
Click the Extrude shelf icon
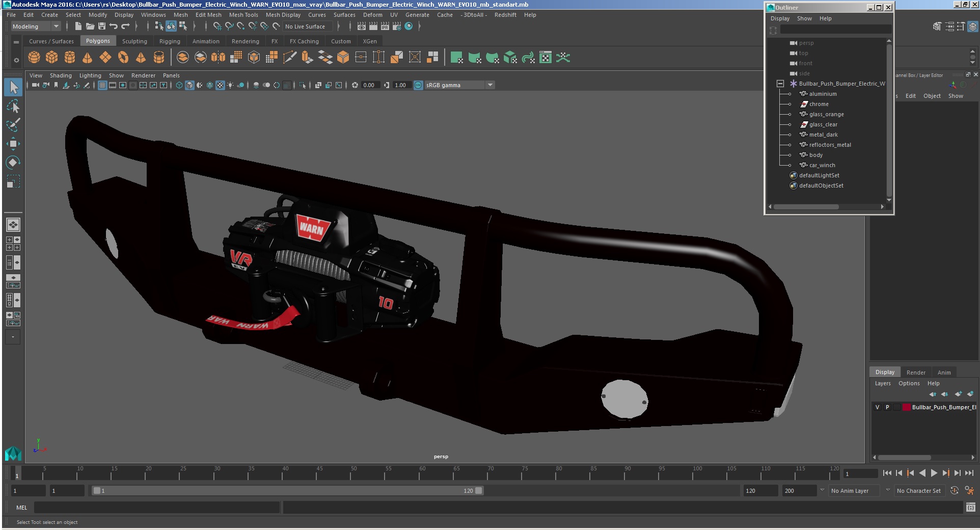click(307, 58)
